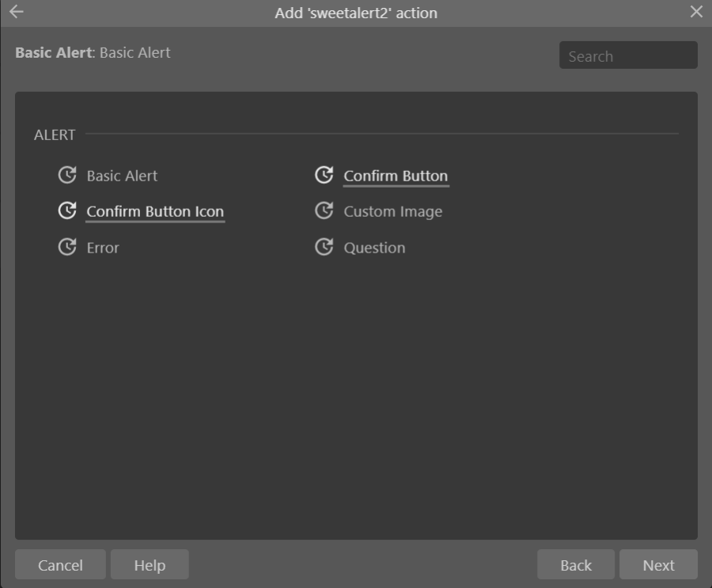Click the Question preset icon
The image size is (712, 588).
point(324,247)
